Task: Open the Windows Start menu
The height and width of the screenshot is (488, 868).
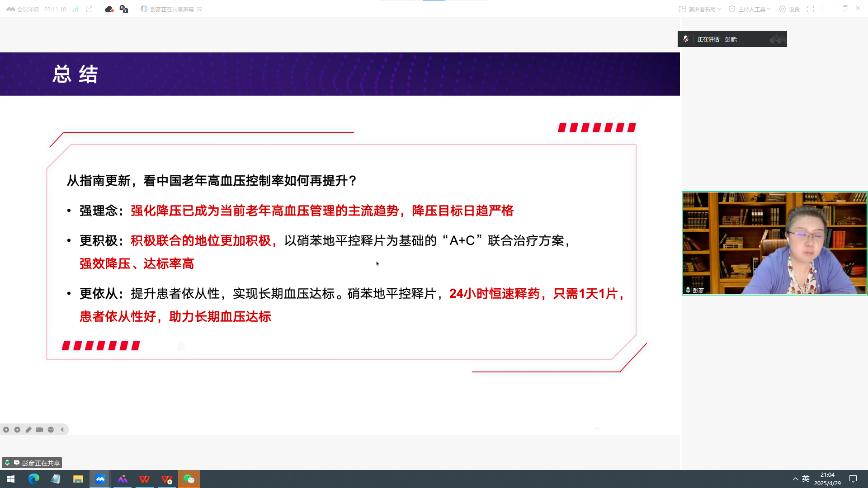Action: pos(11,479)
